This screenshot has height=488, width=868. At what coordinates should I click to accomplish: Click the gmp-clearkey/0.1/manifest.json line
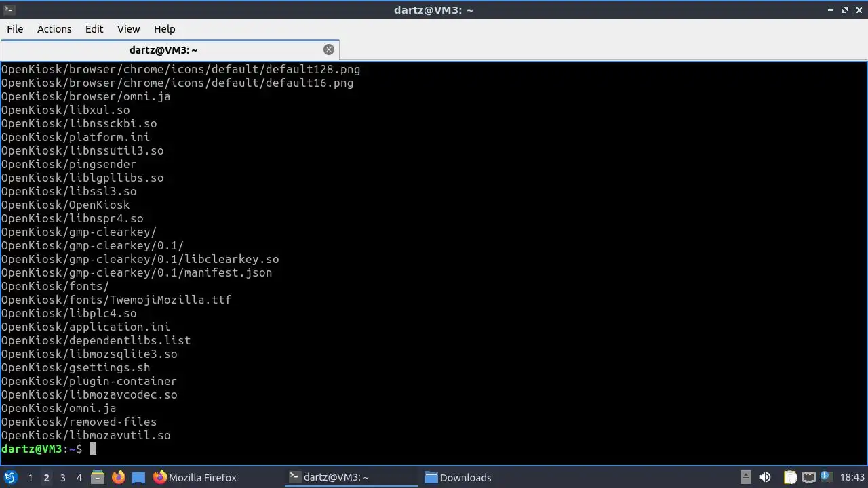click(136, 272)
